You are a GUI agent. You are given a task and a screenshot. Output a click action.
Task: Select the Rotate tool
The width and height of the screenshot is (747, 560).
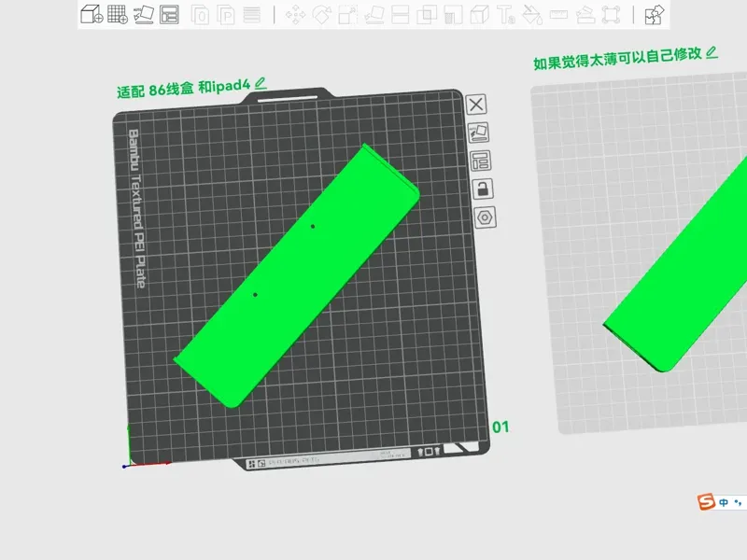point(321,15)
